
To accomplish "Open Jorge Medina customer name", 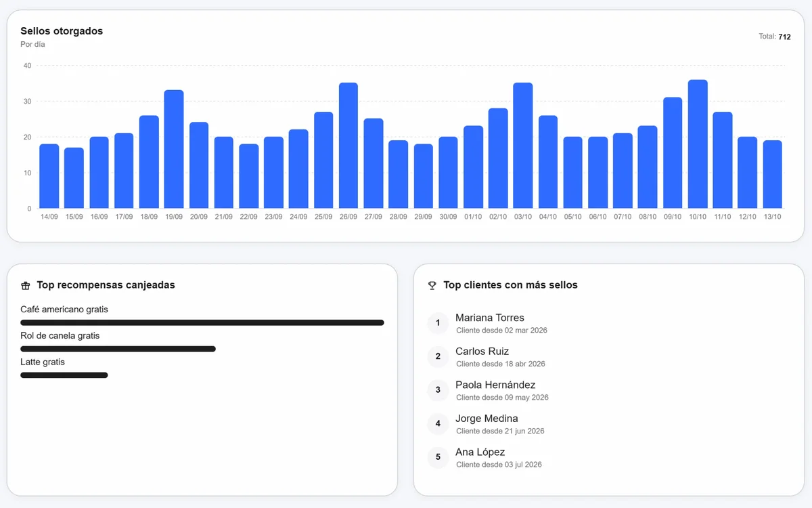I will point(487,419).
